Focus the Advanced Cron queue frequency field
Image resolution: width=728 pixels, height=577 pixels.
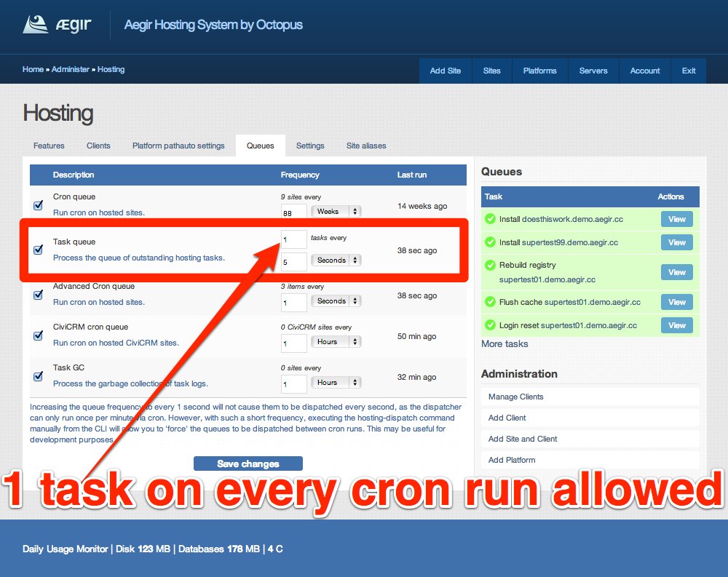click(294, 303)
